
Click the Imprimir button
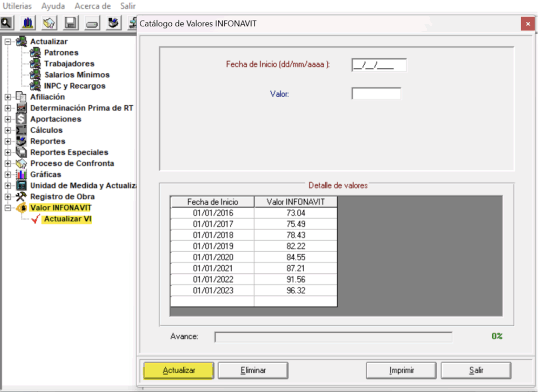point(401,370)
